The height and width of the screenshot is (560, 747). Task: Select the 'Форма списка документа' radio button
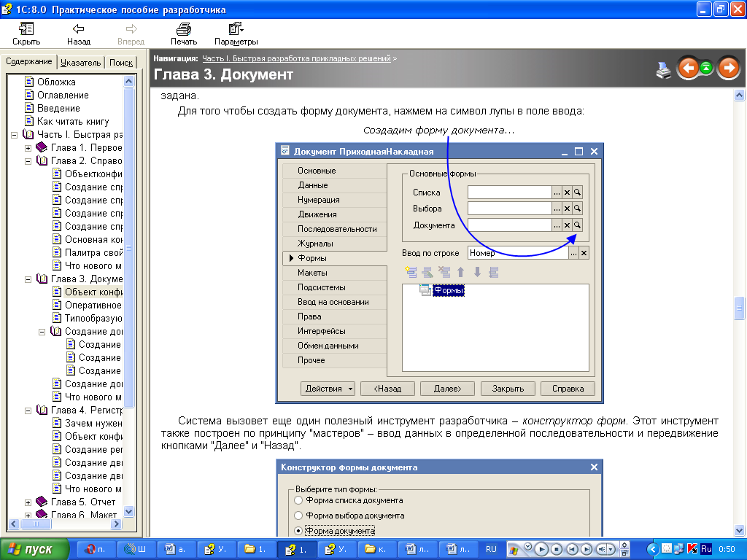click(298, 500)
